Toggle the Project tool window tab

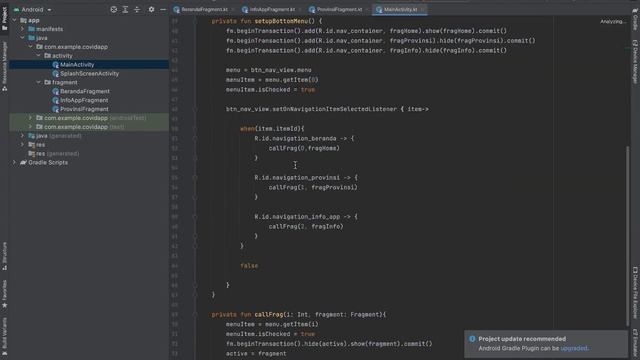tap(4, 18)
